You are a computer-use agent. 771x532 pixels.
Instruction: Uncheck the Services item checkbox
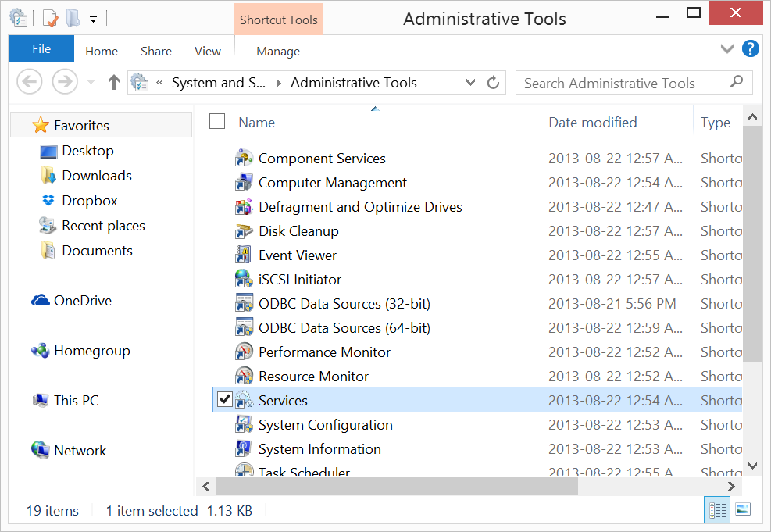[x=224, y=400]
